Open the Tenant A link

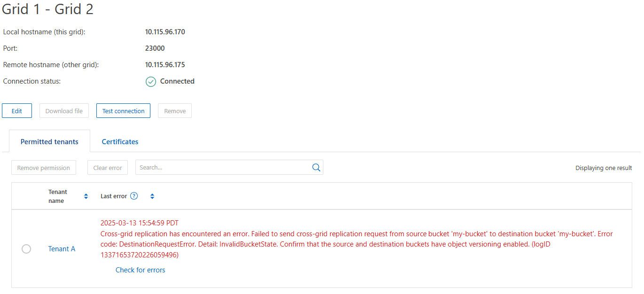pyautogui.click(x=62, y=249)
